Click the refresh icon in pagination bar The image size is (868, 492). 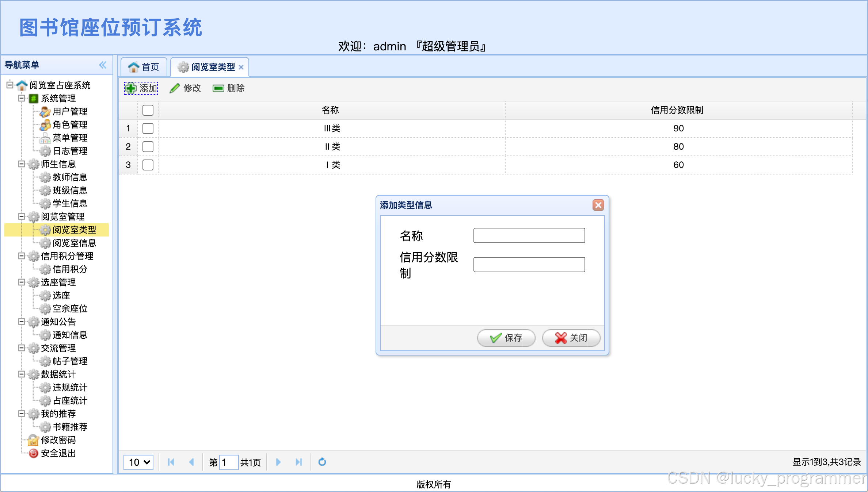pos(322,462)
